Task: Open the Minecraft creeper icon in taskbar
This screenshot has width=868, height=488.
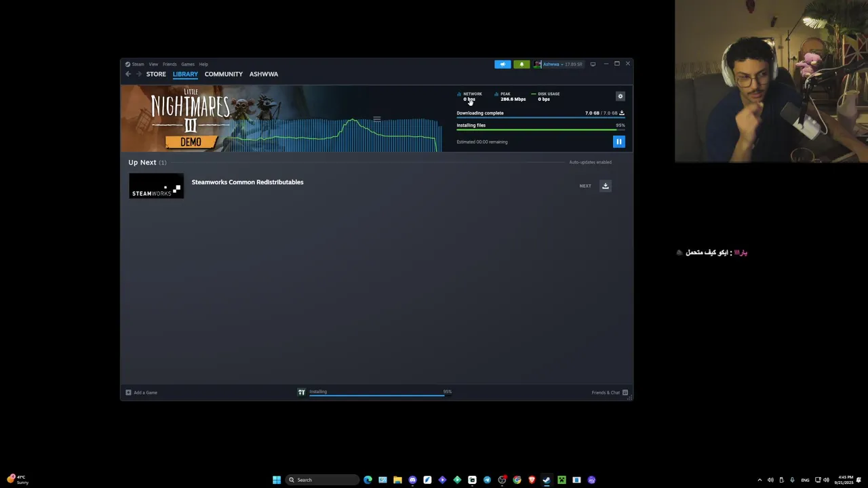Action: coord(561,480)
